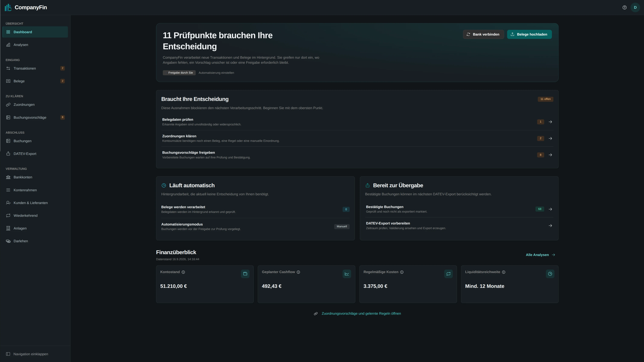Click the building icon for Anlagen
Image resolution: width=644 pixels, height=362 pixels.
(x=8, y=228)
